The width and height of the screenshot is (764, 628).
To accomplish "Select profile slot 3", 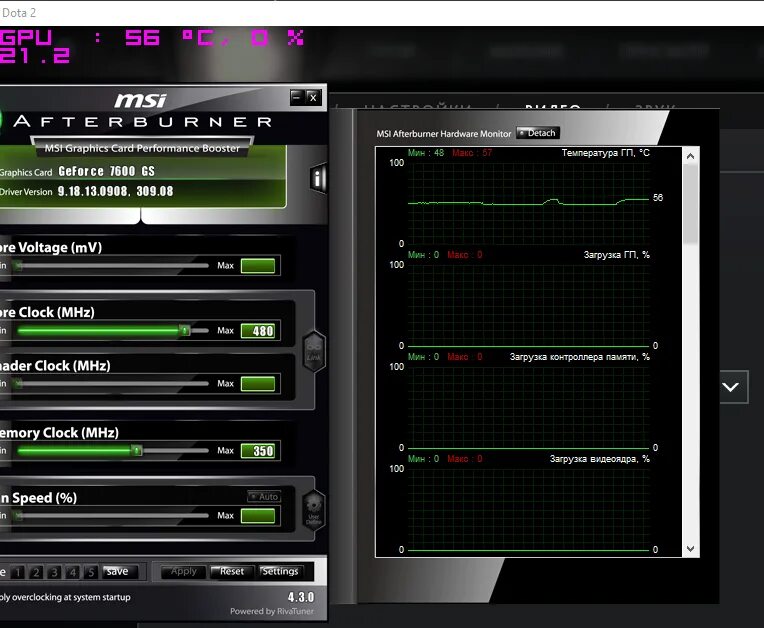I will click(54, 572).
